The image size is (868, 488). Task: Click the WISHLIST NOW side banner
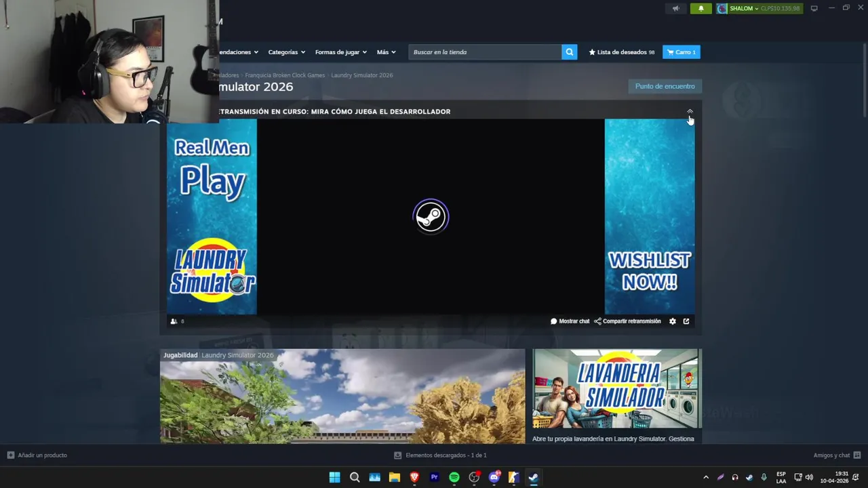[650, 217]
